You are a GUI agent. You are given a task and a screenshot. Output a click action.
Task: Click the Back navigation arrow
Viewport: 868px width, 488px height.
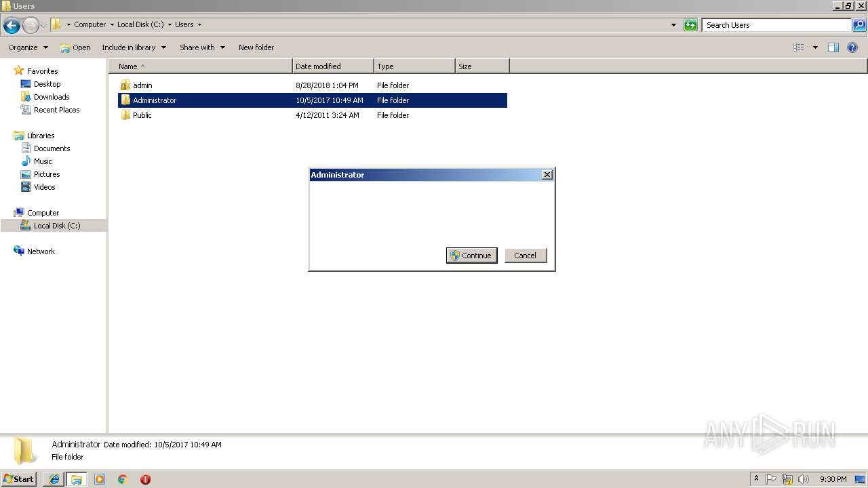tap(12, 26)
